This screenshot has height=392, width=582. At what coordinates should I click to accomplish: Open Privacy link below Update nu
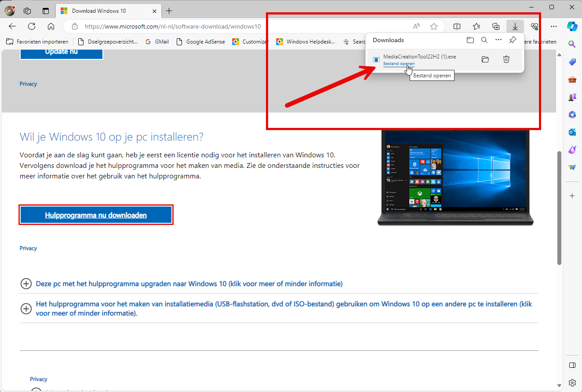pos(28,84)
